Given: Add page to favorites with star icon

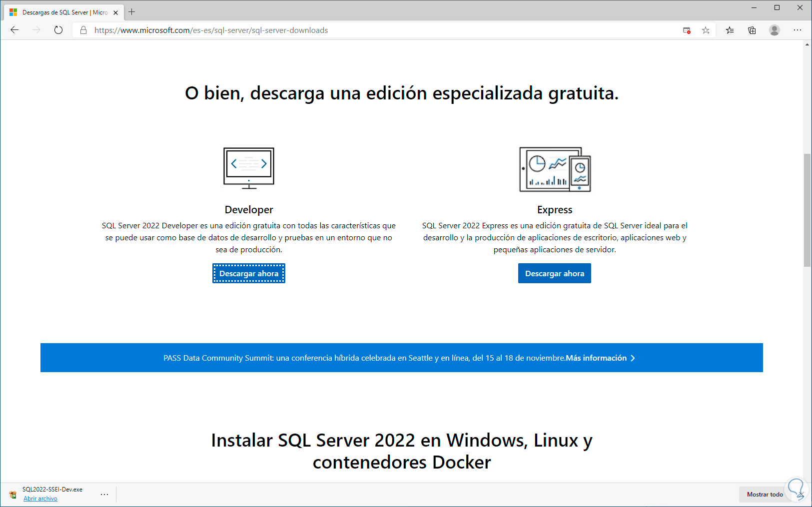Looking at the screenshot, I should (706, 30).
